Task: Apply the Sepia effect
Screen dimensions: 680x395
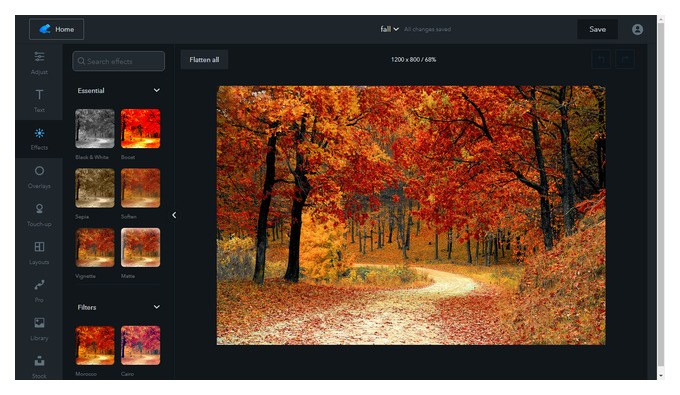Action: (95, 188)
